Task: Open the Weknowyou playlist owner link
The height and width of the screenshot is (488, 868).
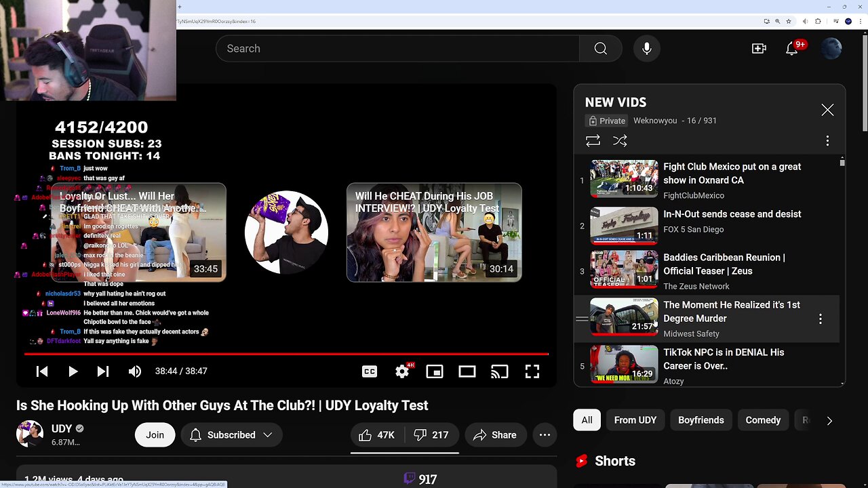Action: [x=655, y=121]
